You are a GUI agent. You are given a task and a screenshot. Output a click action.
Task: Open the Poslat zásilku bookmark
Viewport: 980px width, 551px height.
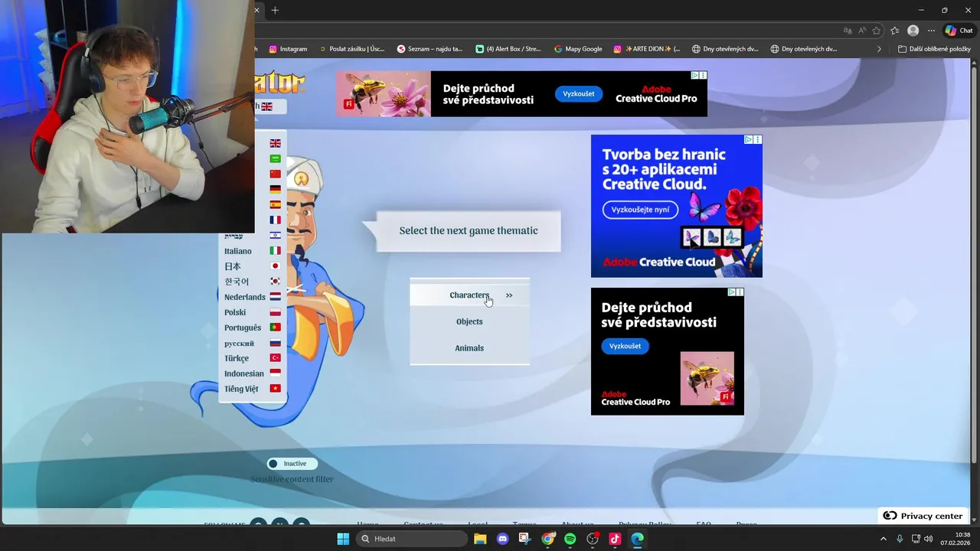352,49
